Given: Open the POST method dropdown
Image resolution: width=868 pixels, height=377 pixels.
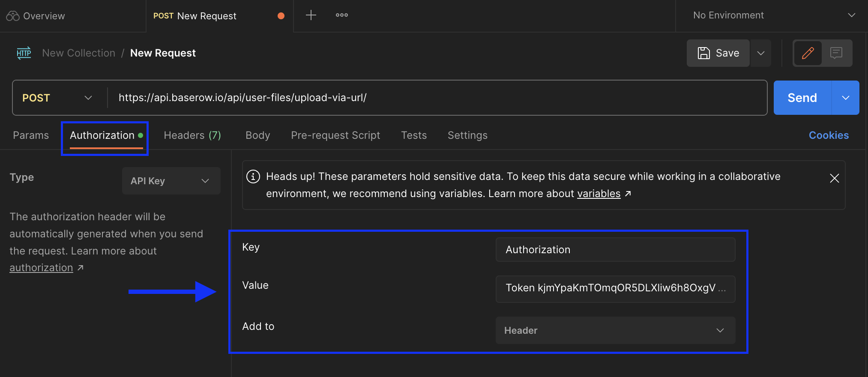Looking at the screenshot, I should pos(57,98).
